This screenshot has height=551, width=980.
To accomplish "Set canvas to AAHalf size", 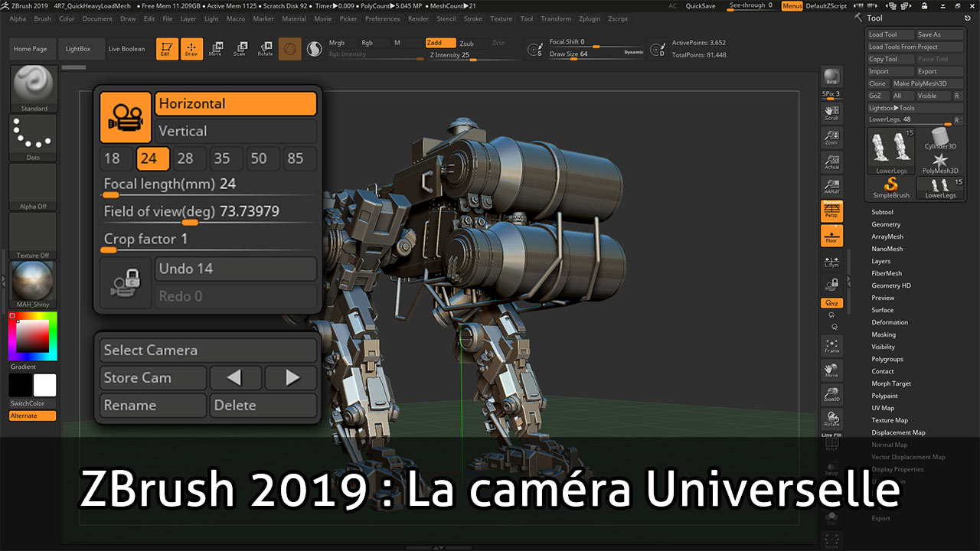I will tap(831, 186).
